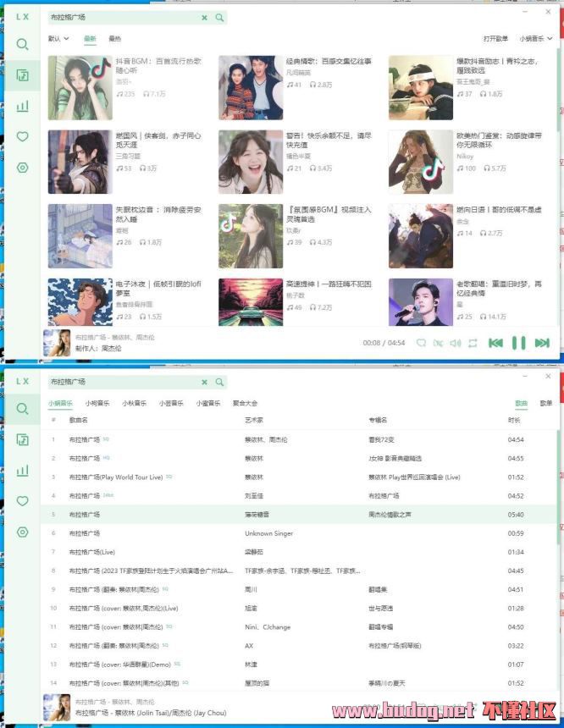This screenshot has width=564, height=728.
Task: Clear the search text in upper window
Action: pos(204,17)
